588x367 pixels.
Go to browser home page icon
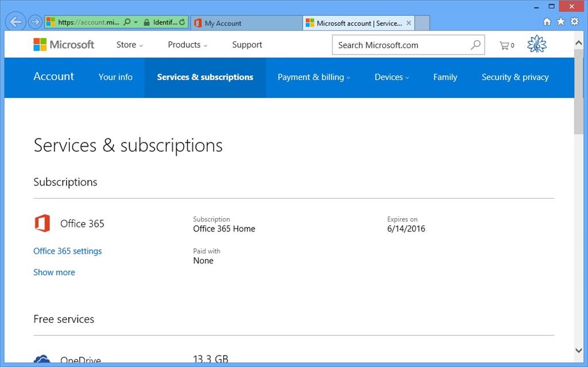(x=547, y=22)
